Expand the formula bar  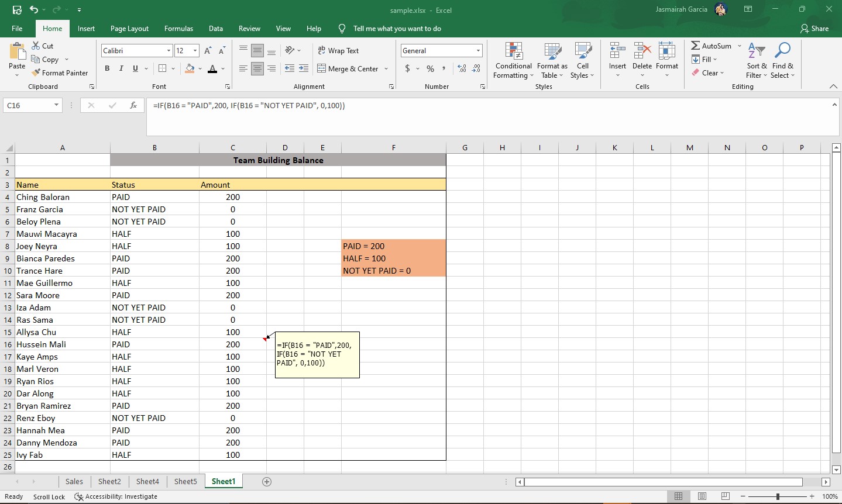[x=834, y=105]
